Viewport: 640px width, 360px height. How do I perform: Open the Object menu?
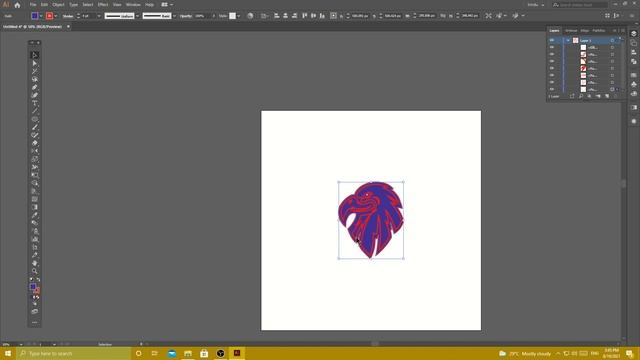tap(58, 4)
